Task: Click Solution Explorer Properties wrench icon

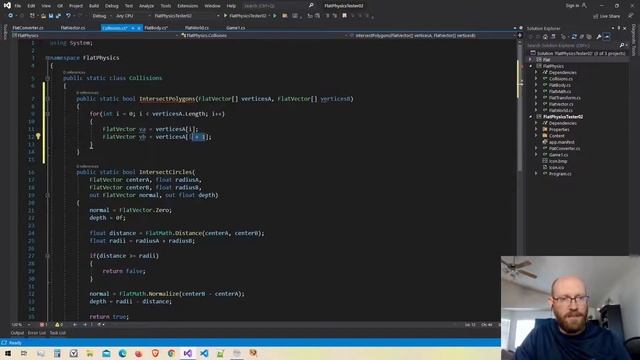Action: (599, 37)
